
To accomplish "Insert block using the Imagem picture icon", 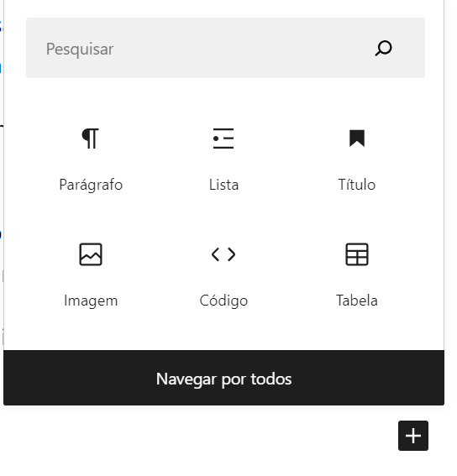I will pyautogui.click(x=91, y=254).
